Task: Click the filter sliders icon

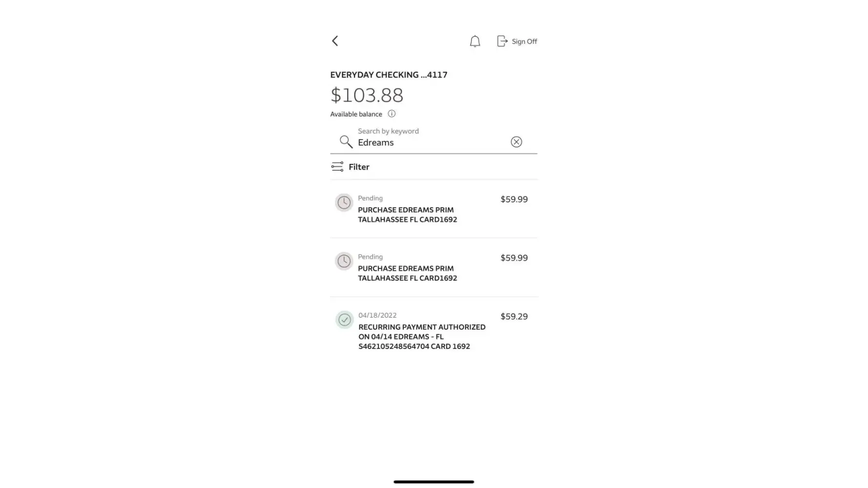Action: pyautogui.click(x=337, y=167)
